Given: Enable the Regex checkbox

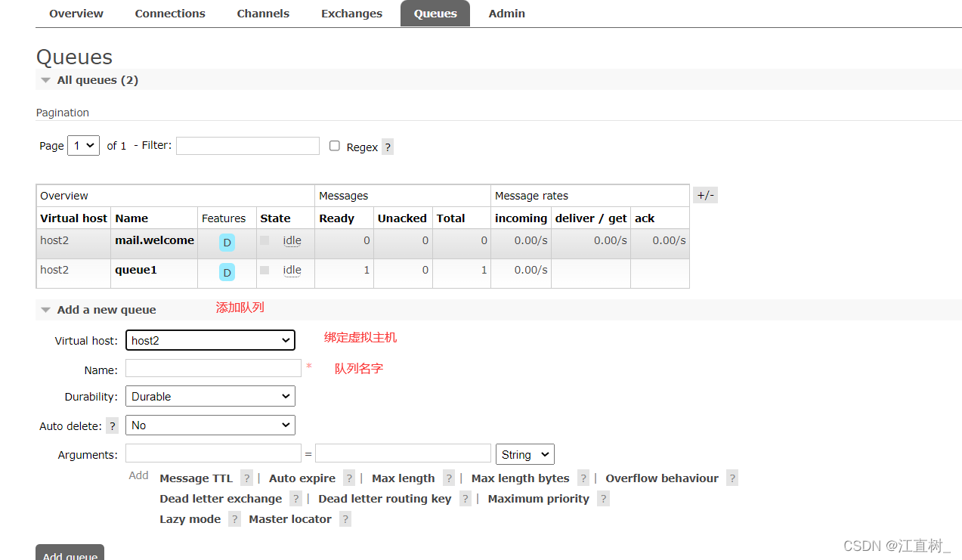Looking at the screenshot, I should (x=335, y=146).
